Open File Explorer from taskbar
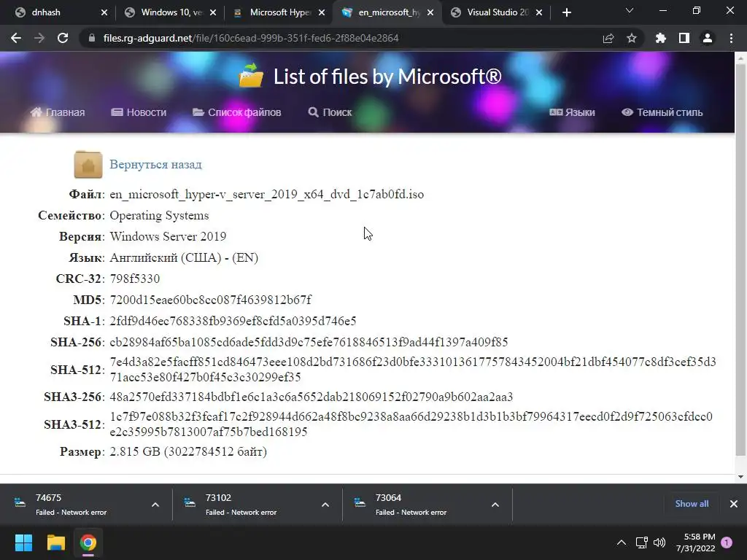The height and width of the screenshot is (560, 747). 55,542
